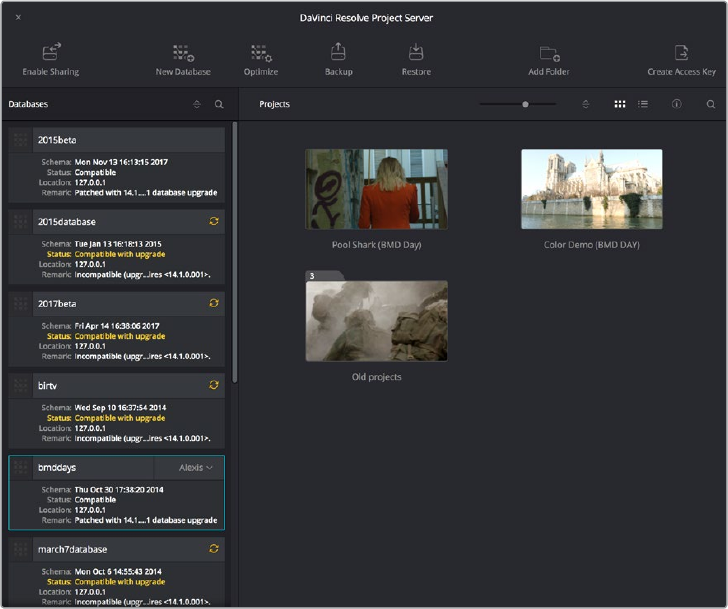Viewport: 728px width, 609px height.
Task: Switch Projects to list view
Action: [643, 104]
